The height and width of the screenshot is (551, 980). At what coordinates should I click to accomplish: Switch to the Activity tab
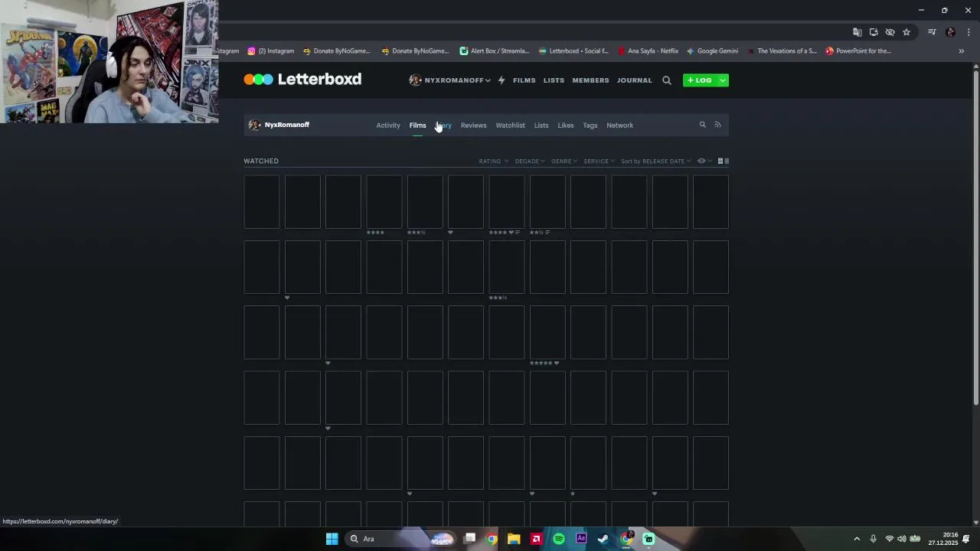coord(388,126)
